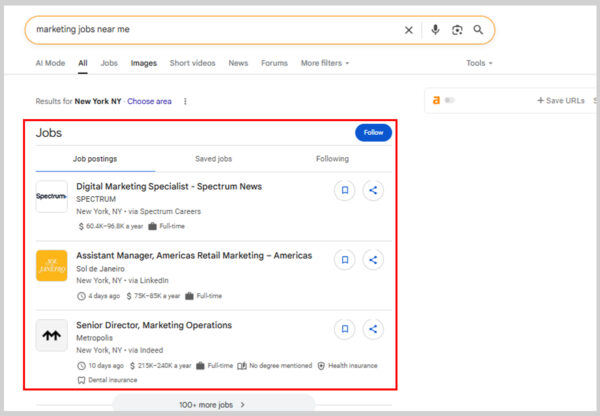Click the blue Follow button
This screenshot has width=600, height=416.
373,132
